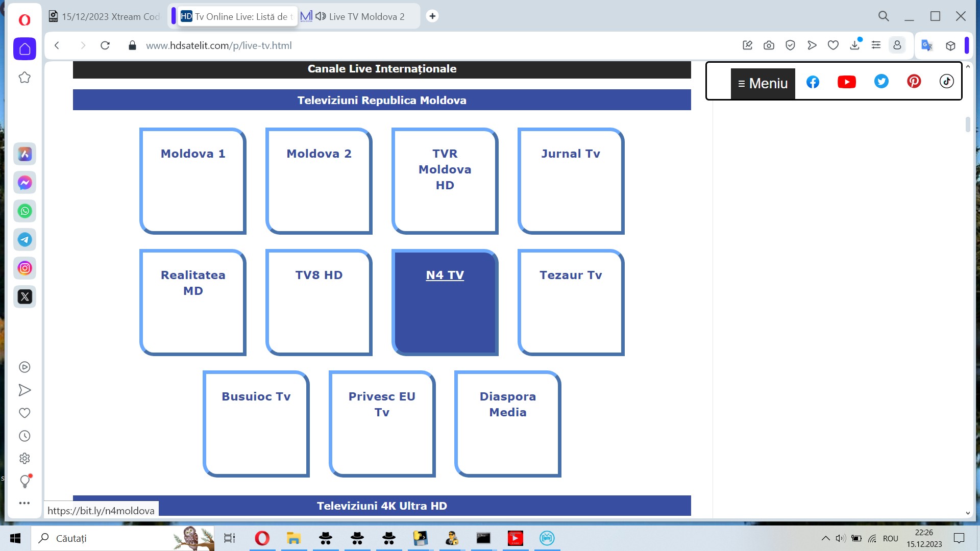This screenshot has width=980, height=551.
Task: Open Instagram in the sidebar
Action: click(24, 268)
